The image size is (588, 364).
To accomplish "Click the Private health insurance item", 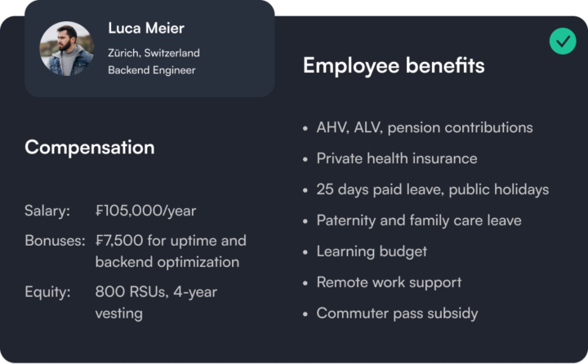I will [x=397, y=158].
